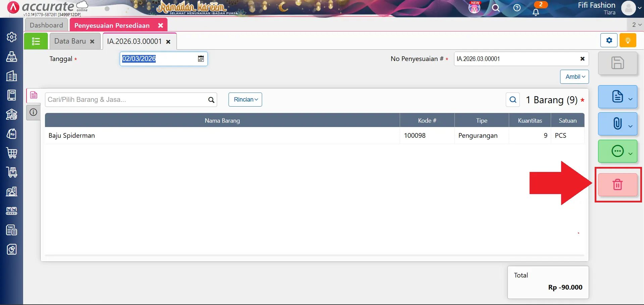Expand the Rincian dropdown
644x305 pixels.
point(245,100)
